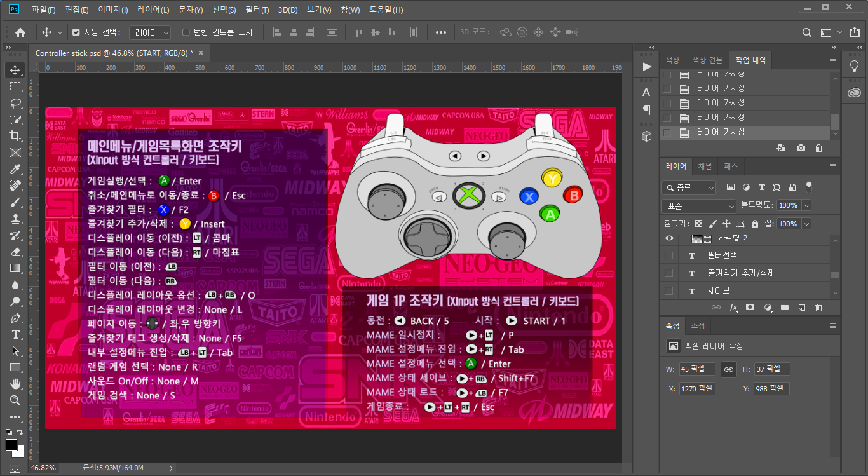The height and width of the screenshot is (476, 868).
Task: Open the 표준 blend mode dropdown
Action: [699, 206]
